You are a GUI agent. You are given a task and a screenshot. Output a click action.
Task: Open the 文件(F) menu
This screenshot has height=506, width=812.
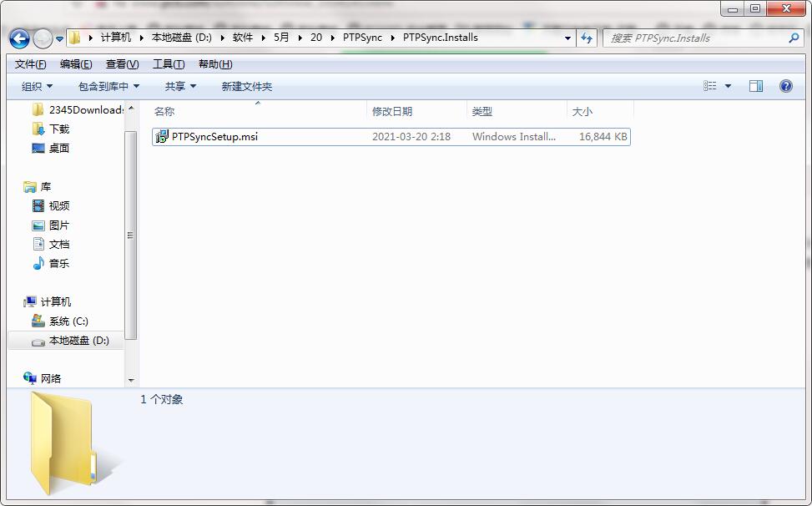pyautogui.click(x=31, y=64)
